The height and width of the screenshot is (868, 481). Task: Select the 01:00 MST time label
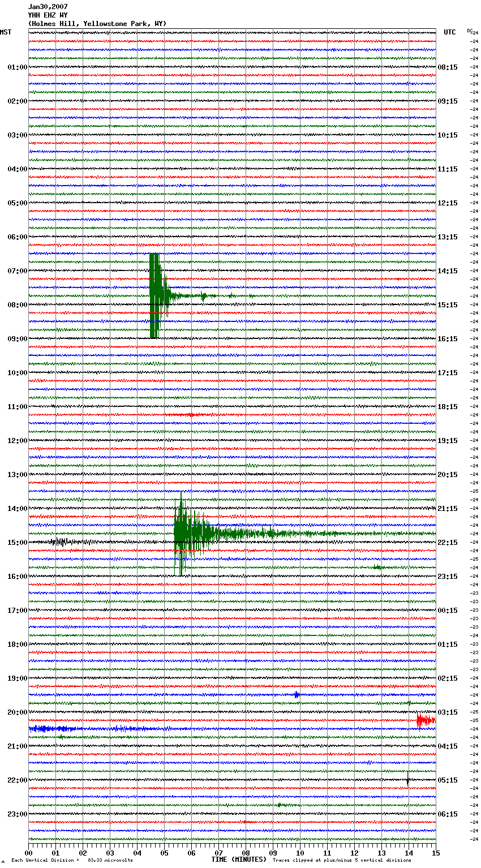[18, 67]
